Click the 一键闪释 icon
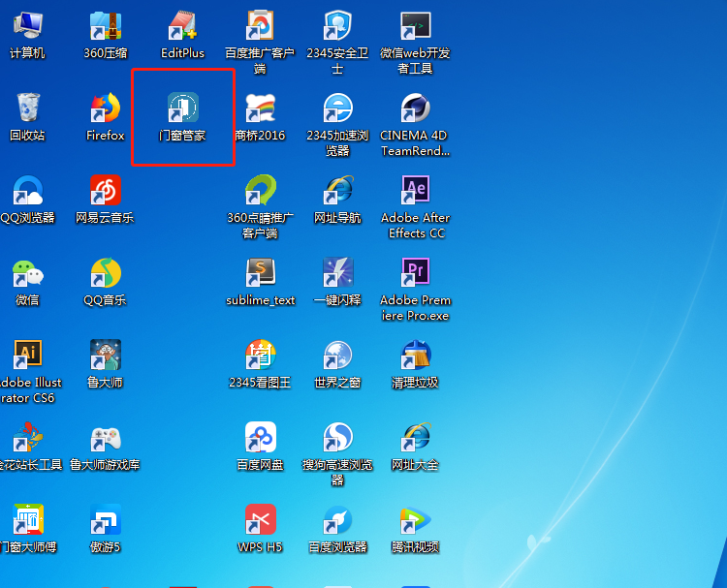 pyautogui.click(x=337, y=272)
